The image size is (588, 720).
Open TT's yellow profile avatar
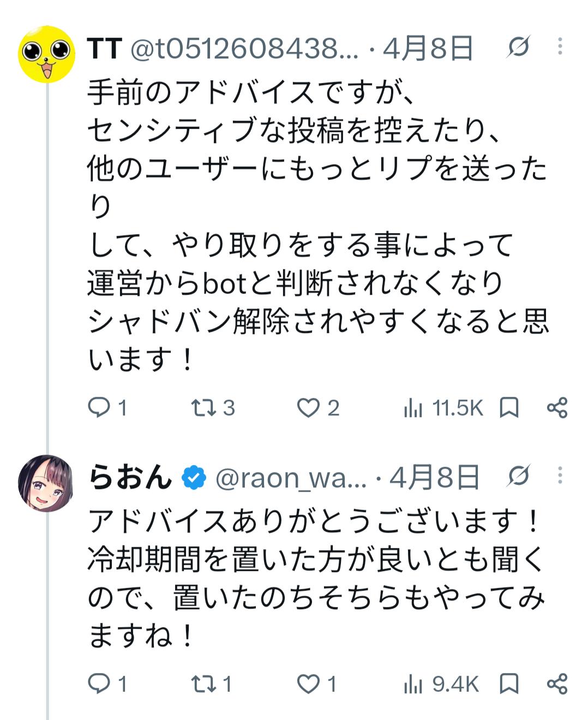coord(47,54)
